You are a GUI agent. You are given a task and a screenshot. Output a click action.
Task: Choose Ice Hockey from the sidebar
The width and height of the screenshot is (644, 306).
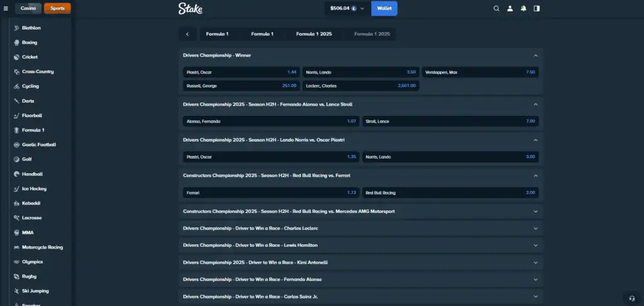pyautogui.click(x=35, y=189)
